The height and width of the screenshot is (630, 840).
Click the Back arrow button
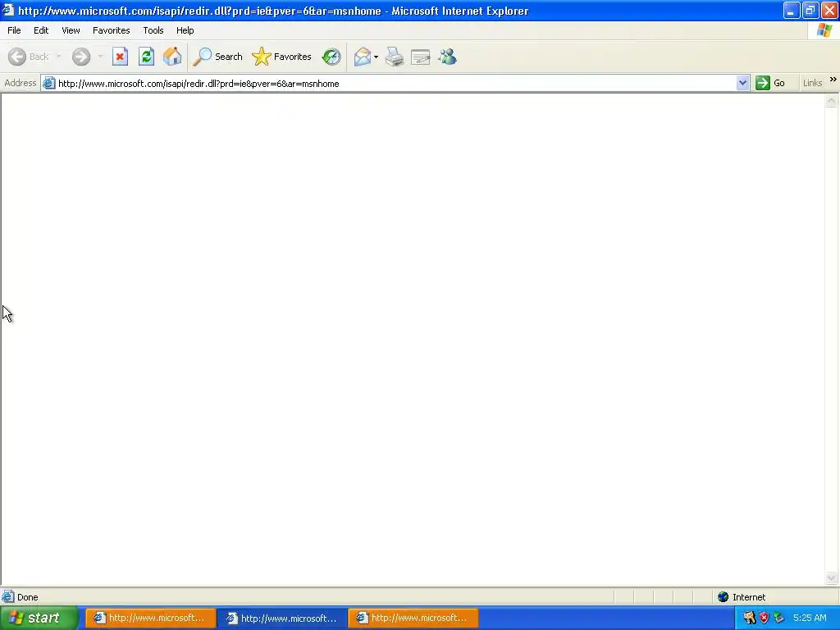(17, 57)
